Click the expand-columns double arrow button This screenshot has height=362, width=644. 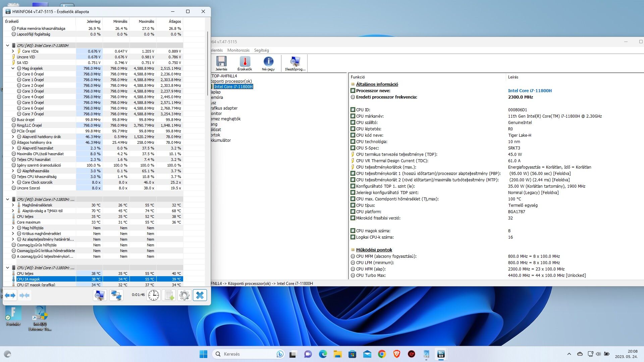pos(10,295)
